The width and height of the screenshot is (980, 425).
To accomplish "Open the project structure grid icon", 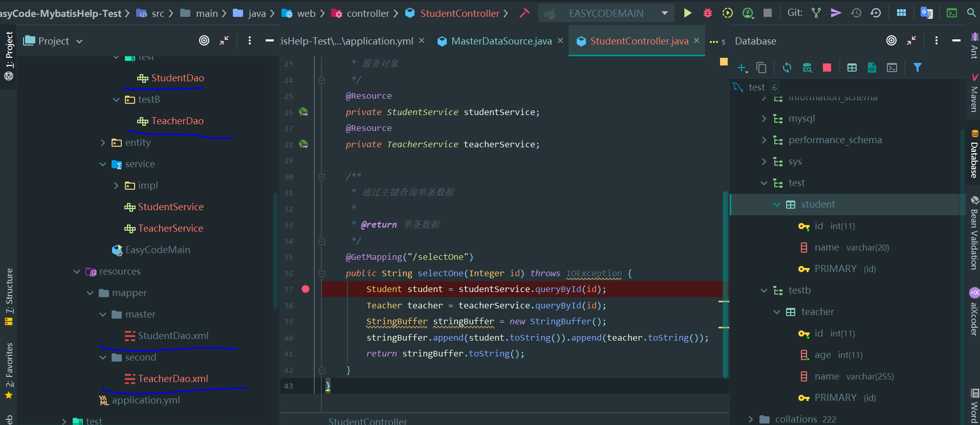I will point(901,13).
